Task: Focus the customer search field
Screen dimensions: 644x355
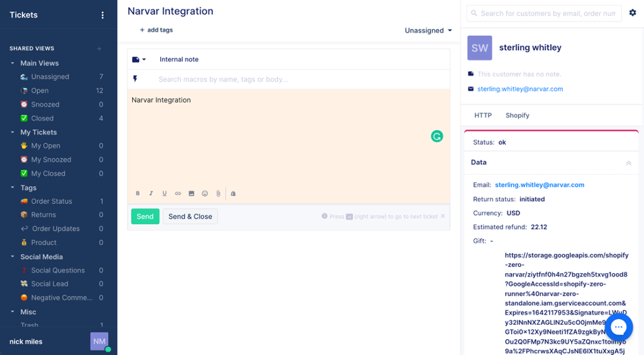Action: (544, 14)
